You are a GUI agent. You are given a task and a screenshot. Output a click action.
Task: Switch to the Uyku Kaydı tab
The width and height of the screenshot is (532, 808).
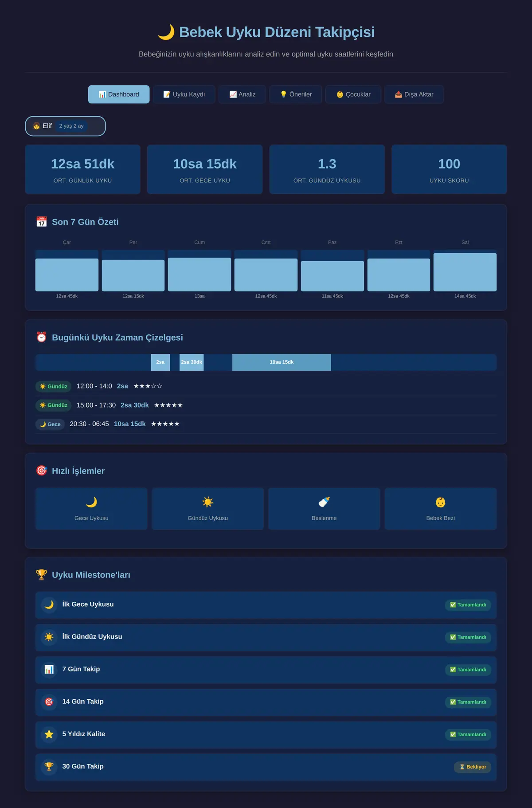pyautogui.click(x=184, y=94)
